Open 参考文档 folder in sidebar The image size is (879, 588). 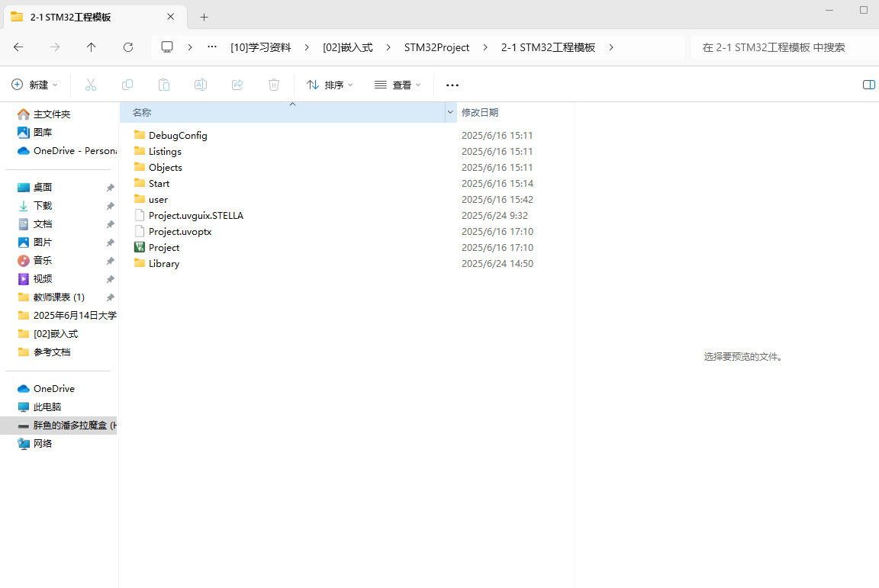click(x=52, y=352)
